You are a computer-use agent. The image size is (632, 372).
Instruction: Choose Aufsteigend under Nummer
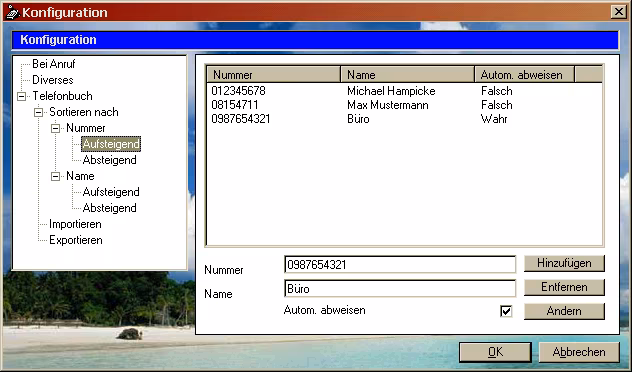point(111,144)
